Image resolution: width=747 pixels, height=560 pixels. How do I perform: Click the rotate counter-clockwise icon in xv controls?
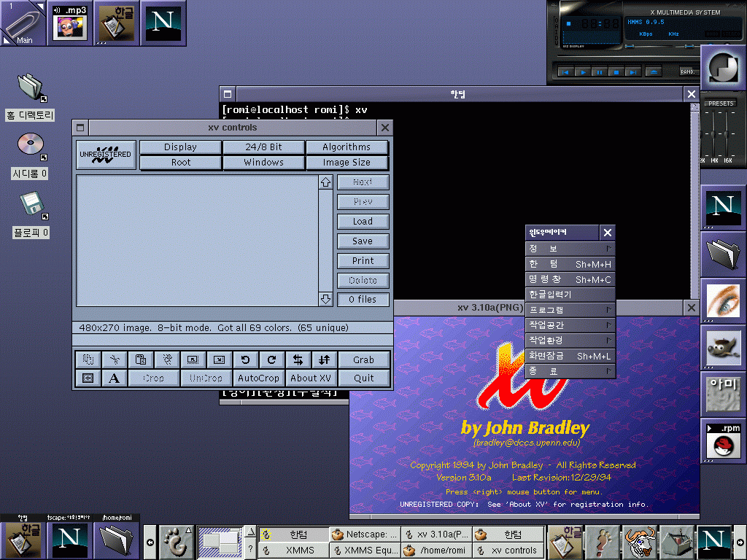pyautogui.click(x=246, y=359)
